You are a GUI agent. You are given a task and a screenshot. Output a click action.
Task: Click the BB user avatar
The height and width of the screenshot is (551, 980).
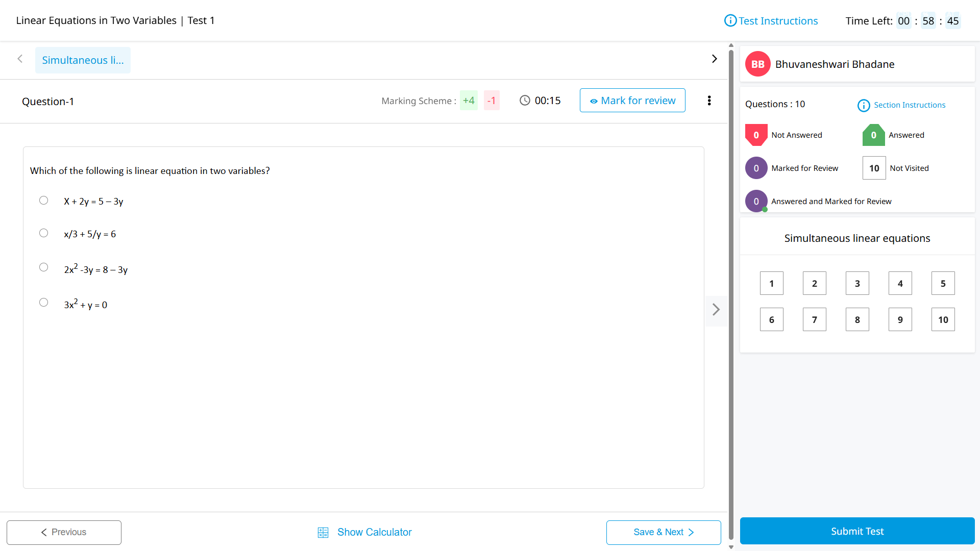(757, 64)
